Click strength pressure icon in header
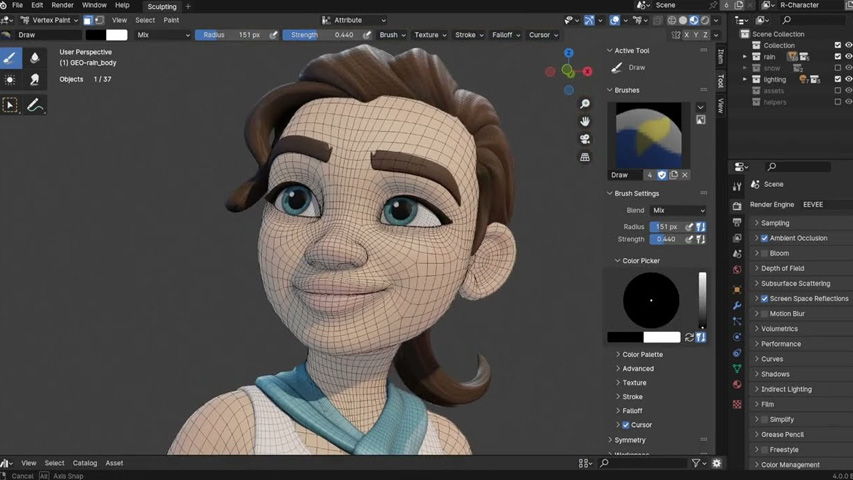This screenshot has width=853, height=480. click(367, 35)
